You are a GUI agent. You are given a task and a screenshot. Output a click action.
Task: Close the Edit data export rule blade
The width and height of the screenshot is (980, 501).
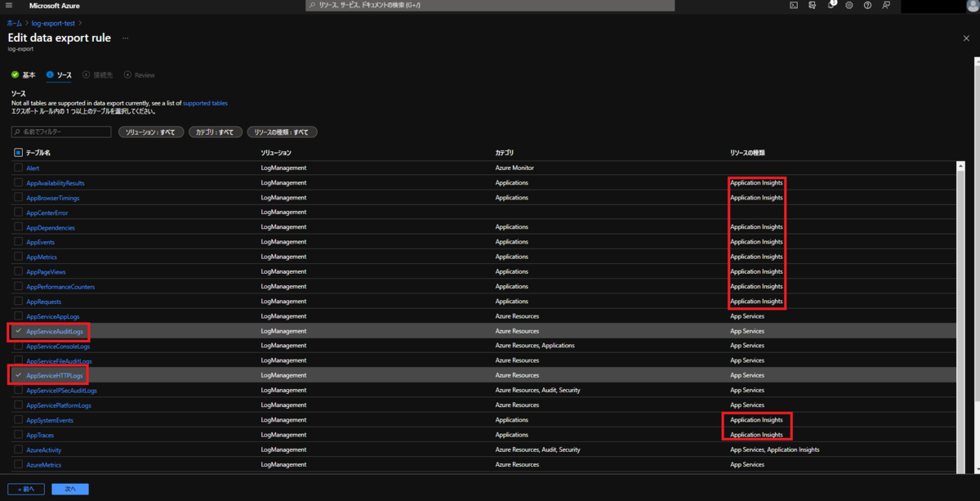[966, 38]
